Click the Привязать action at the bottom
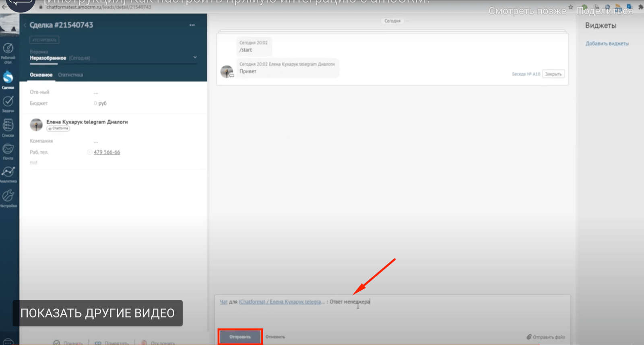Image resolution: width=644 pixels, height=345 pixels. 111,343
